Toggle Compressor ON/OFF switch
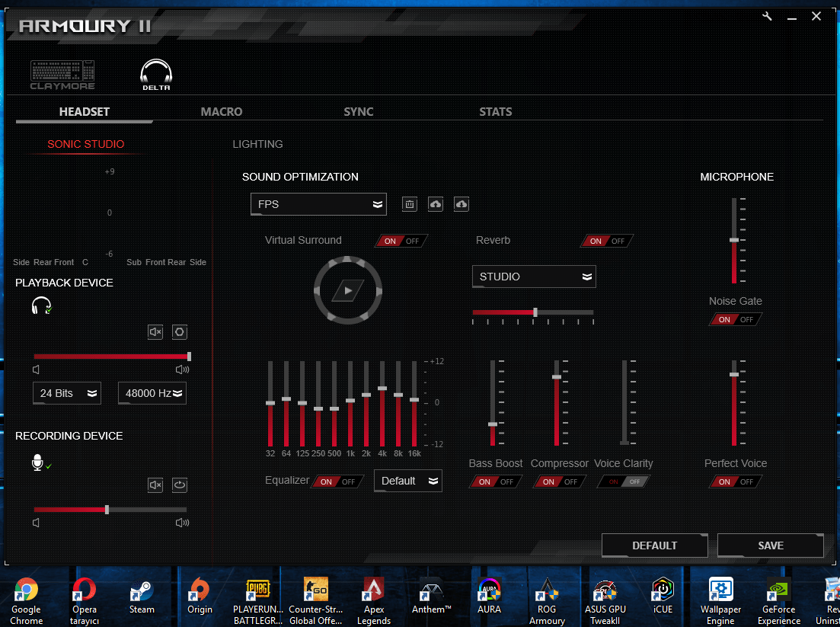This screenshot has height=627, width=840. pos(559,481)
